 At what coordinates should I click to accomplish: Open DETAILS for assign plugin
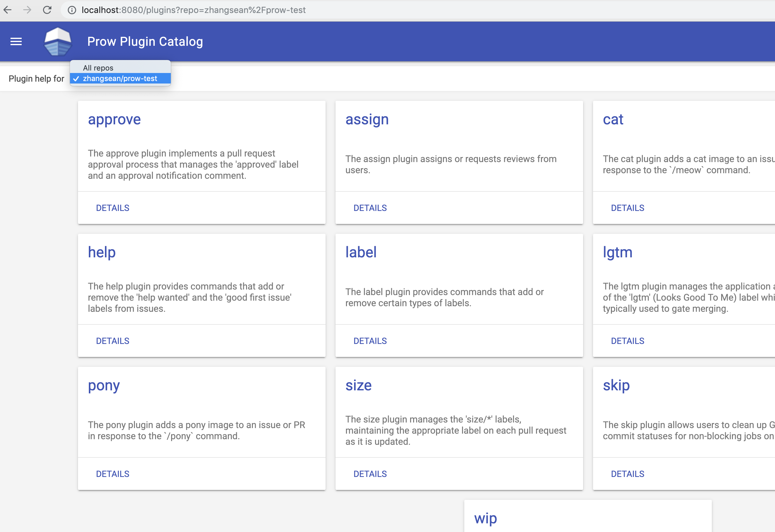pos(370,208)
